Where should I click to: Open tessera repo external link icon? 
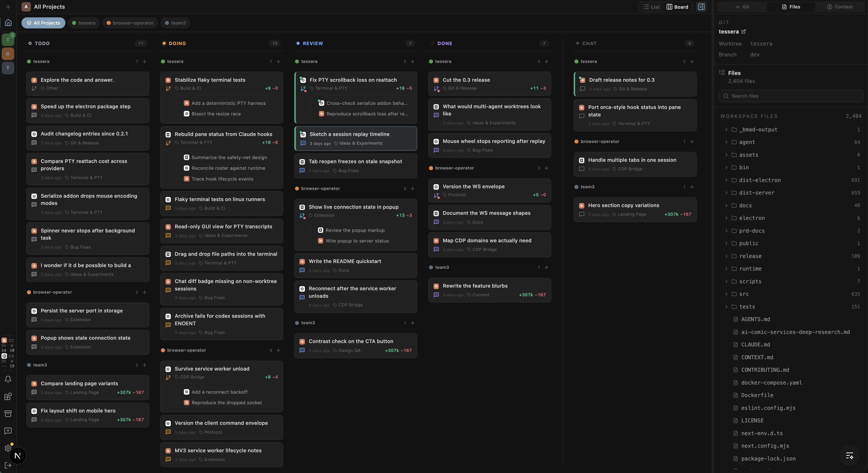[x=744, y=31]
